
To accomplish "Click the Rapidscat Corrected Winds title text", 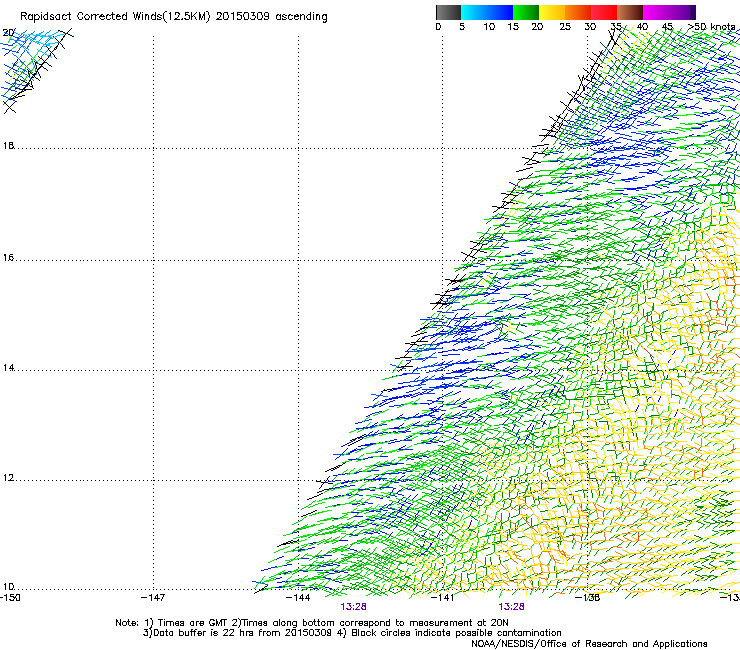I will 174,17.
